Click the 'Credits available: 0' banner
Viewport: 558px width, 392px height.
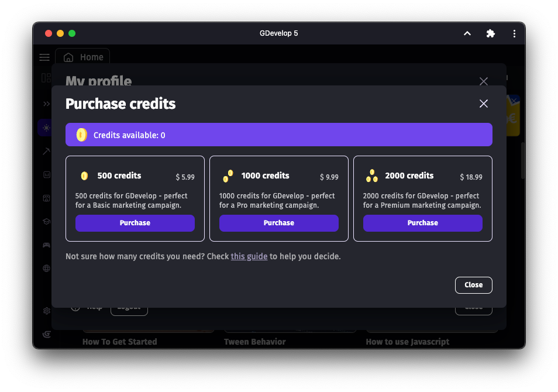coord(279,134)
